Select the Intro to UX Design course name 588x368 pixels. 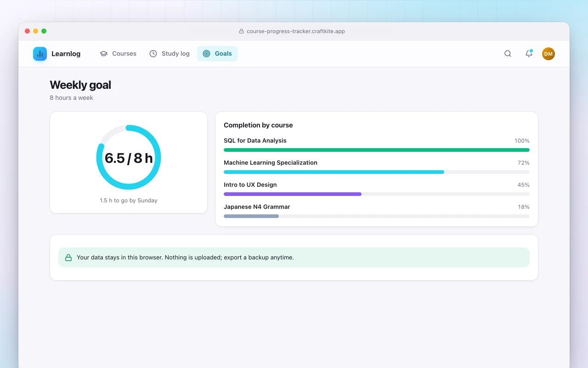250,185
